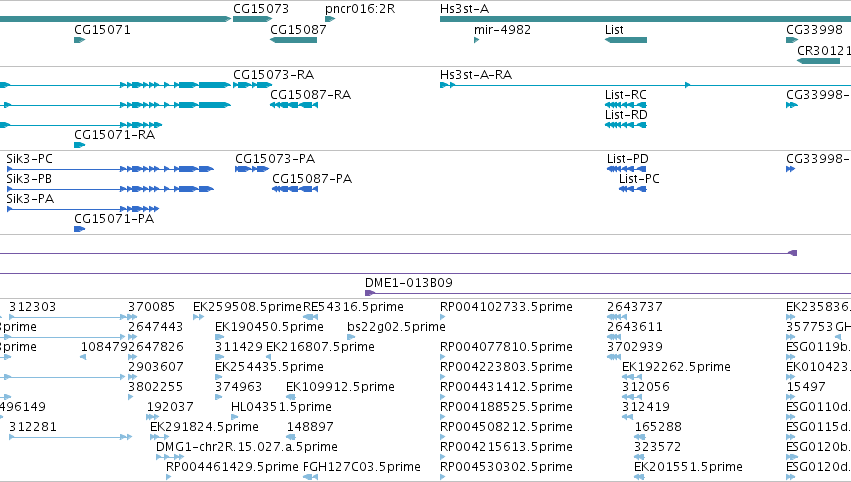Click the DME1-013B09 feature start marker
The height and width of the screenshot is (482, 851).
(x=370, y=294)
